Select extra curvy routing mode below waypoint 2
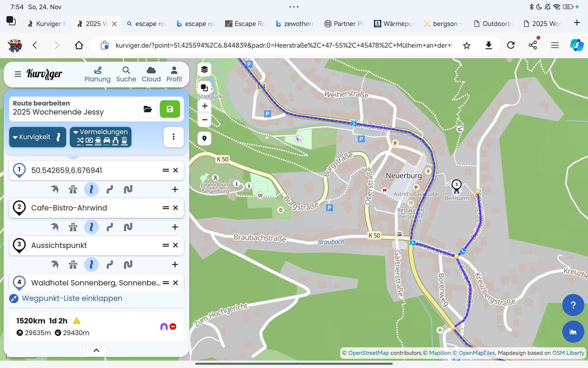The width and height of the screenshot is (588, 368). click(x=128, y=227)
